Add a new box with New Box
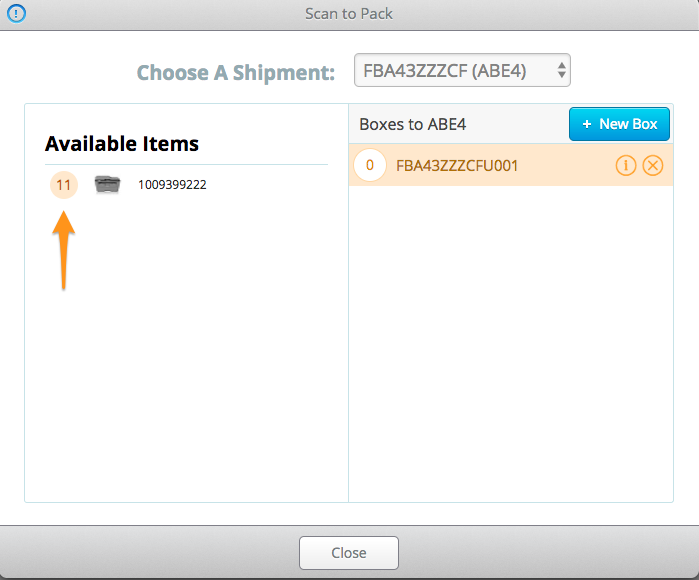 [x=619, y=124]
